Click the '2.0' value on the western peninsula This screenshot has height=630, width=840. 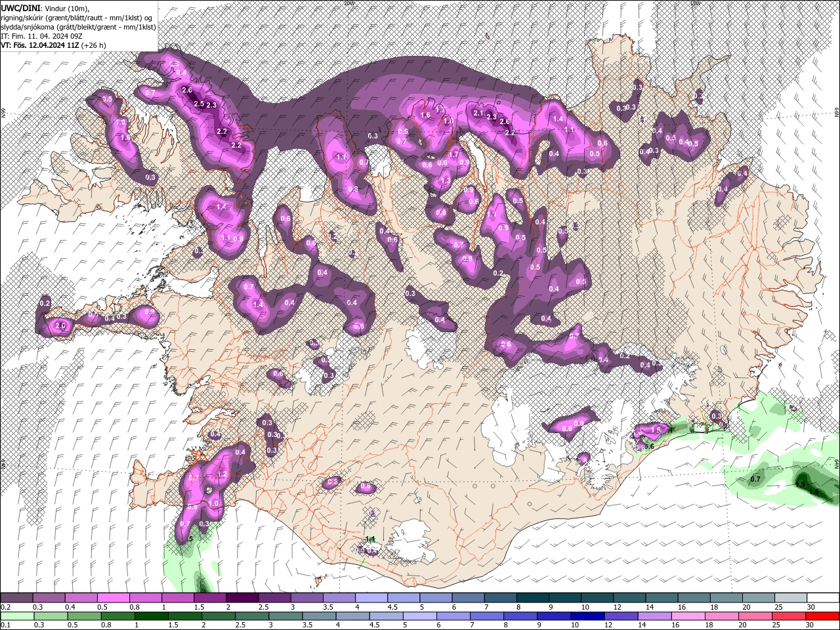coord(61,325)
